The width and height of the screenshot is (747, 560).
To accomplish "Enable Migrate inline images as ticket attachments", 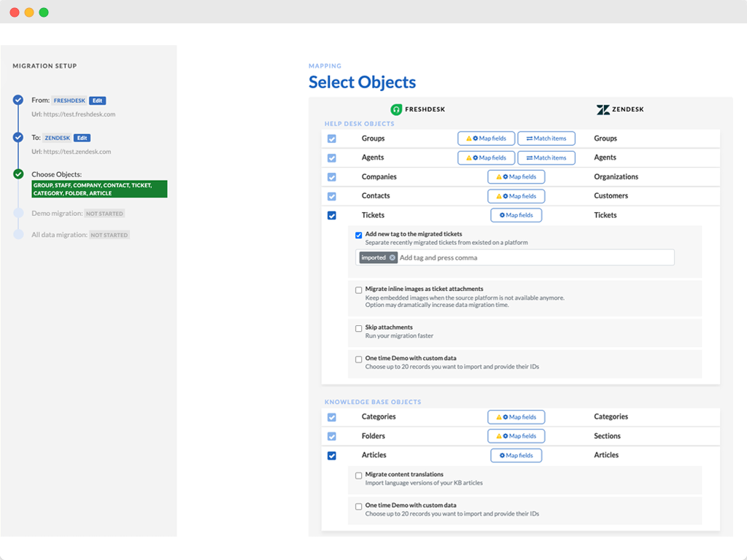I will [358, 290].
